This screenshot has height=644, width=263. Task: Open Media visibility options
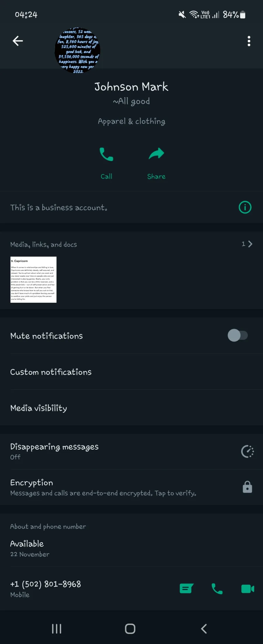(x=131, y=408)
